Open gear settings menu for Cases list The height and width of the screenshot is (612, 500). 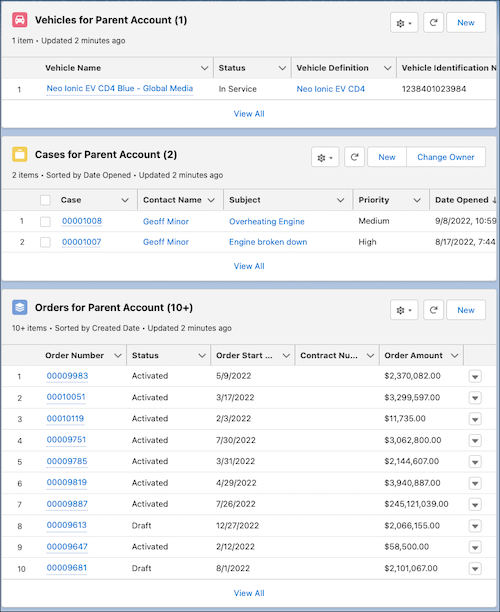pyautogui.click(x=325, y=157)
